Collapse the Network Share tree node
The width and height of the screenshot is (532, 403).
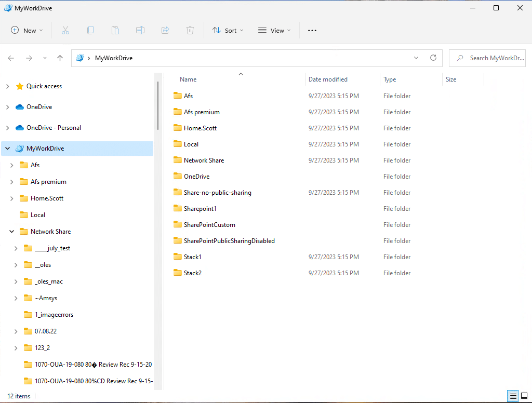pyautogui.click(x=12, y=232)
